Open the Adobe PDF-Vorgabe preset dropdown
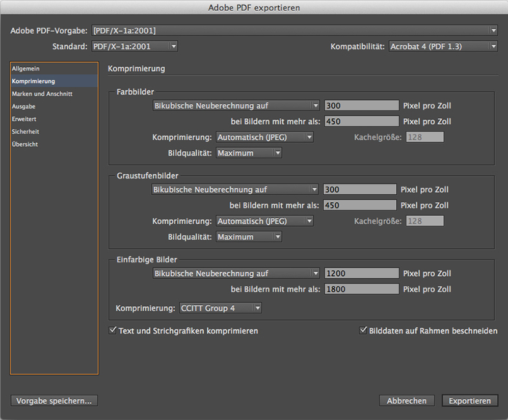This screenshot has width=508, height=420. pos(295,30)
